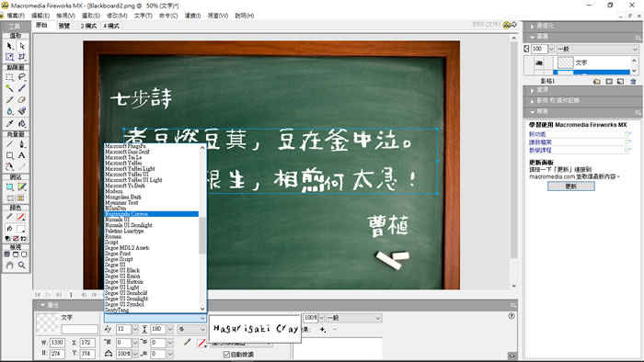Select the Eyedropper tool
The width and height of the screenshot is (644, 362).
(9, 123)
